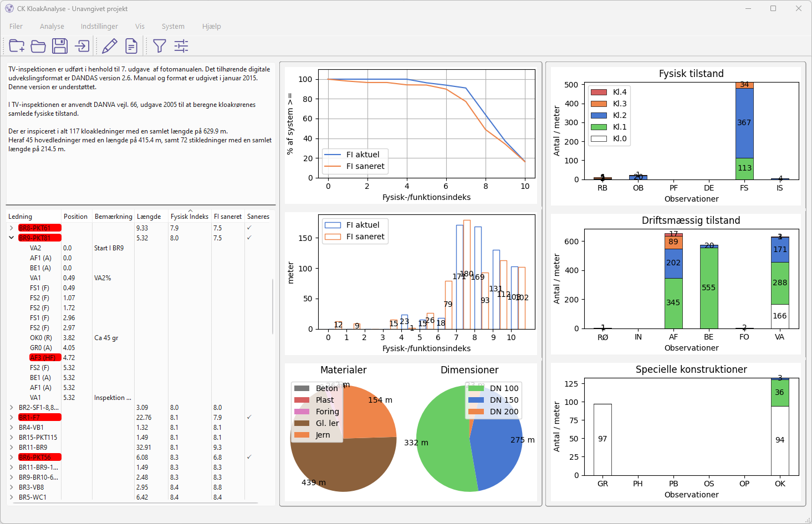812x524 pixels.
Task: Select the pencil edit tool
Action: click(x=110, y=46)
